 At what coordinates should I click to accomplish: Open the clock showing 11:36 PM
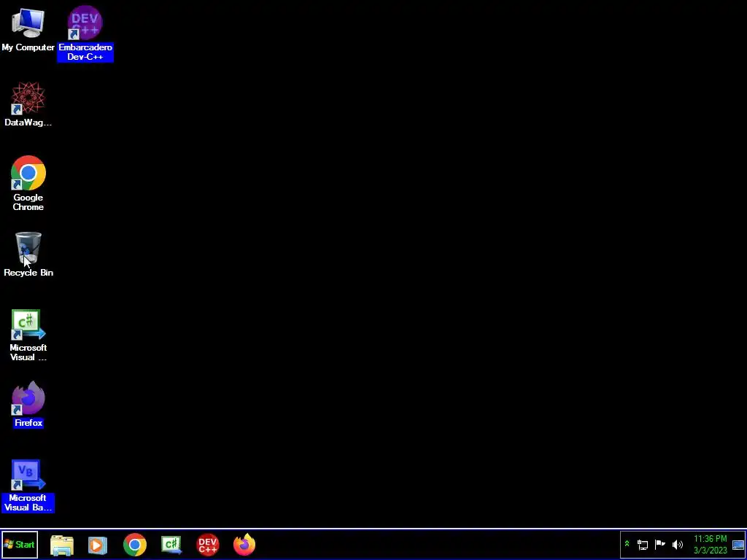[x=711, y=544]
